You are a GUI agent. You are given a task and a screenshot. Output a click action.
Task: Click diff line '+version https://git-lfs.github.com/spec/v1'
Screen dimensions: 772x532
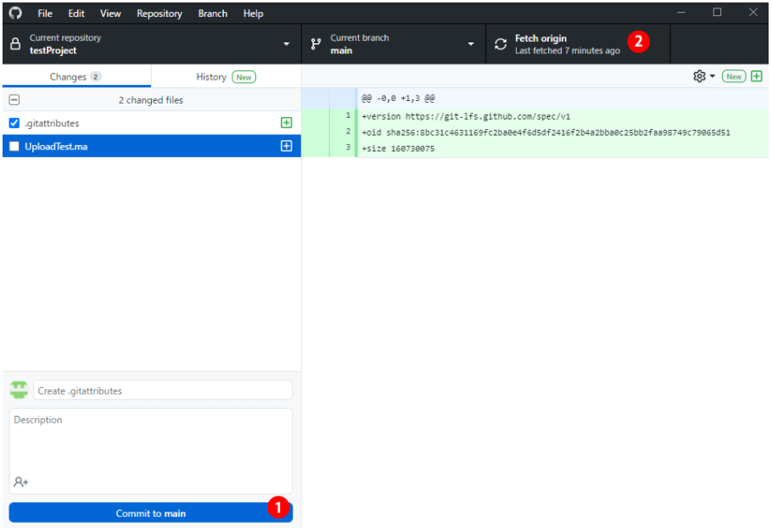466,116
